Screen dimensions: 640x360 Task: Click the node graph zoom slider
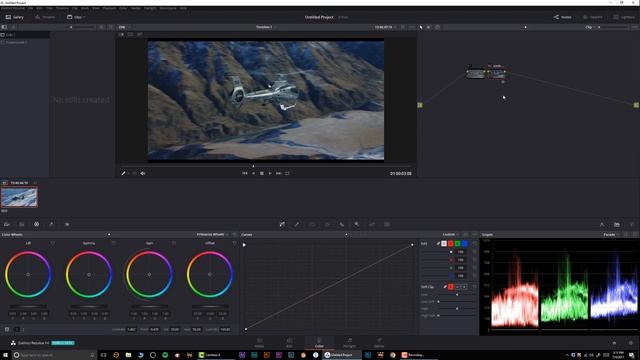(613, 27)
